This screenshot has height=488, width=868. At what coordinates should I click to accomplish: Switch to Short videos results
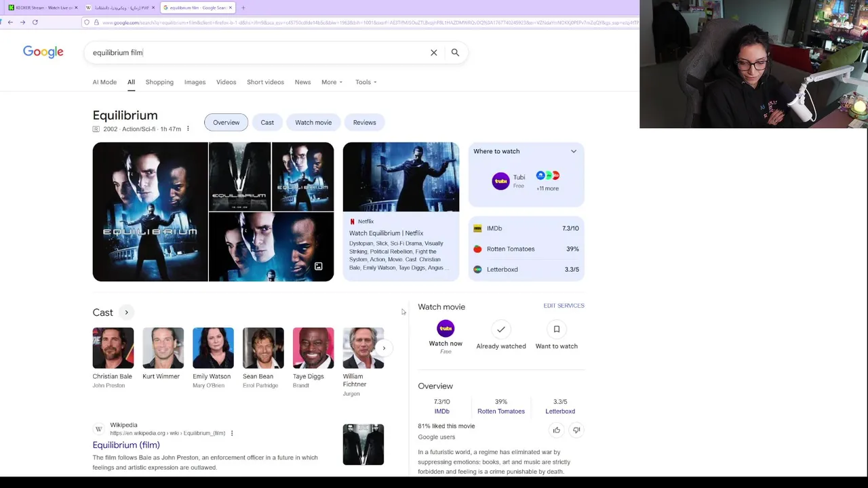[265, 82]
